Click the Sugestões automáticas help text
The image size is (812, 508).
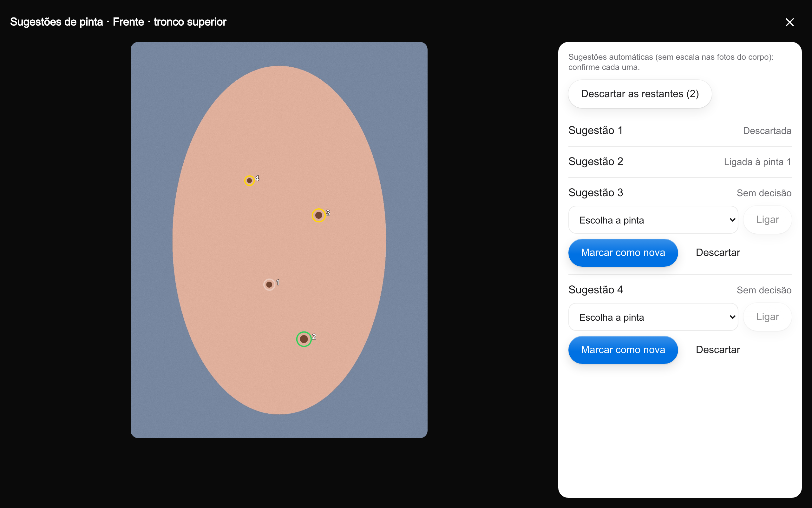pyautogui.click(x=671, y=62)
